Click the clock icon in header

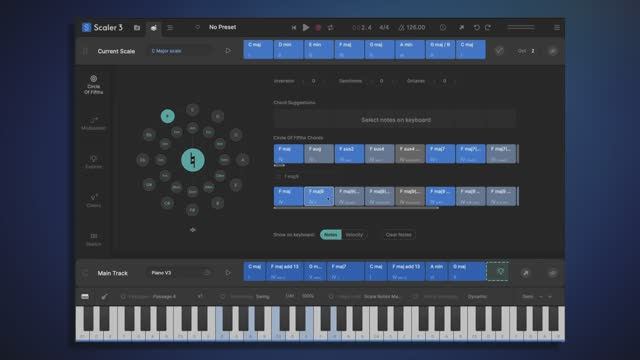443,28
